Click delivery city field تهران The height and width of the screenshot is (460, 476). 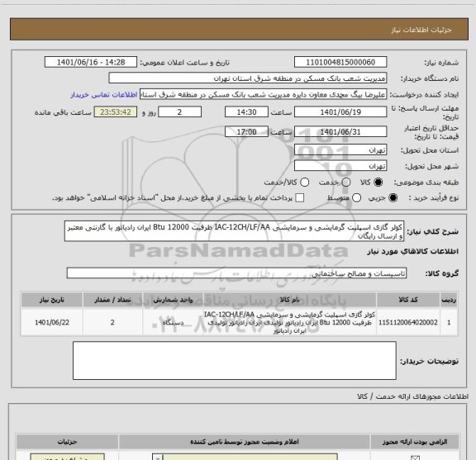tap(340, 166)
